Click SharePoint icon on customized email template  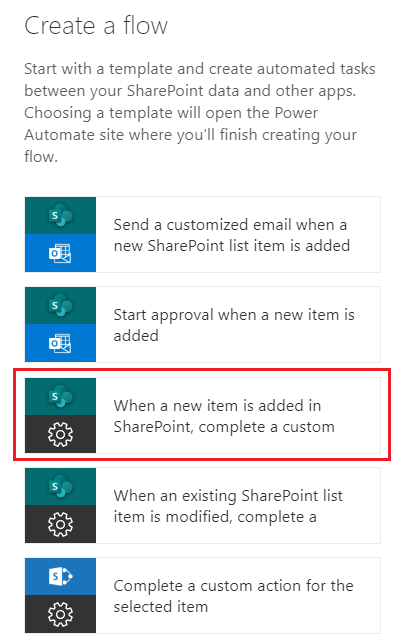click(60, 215)
